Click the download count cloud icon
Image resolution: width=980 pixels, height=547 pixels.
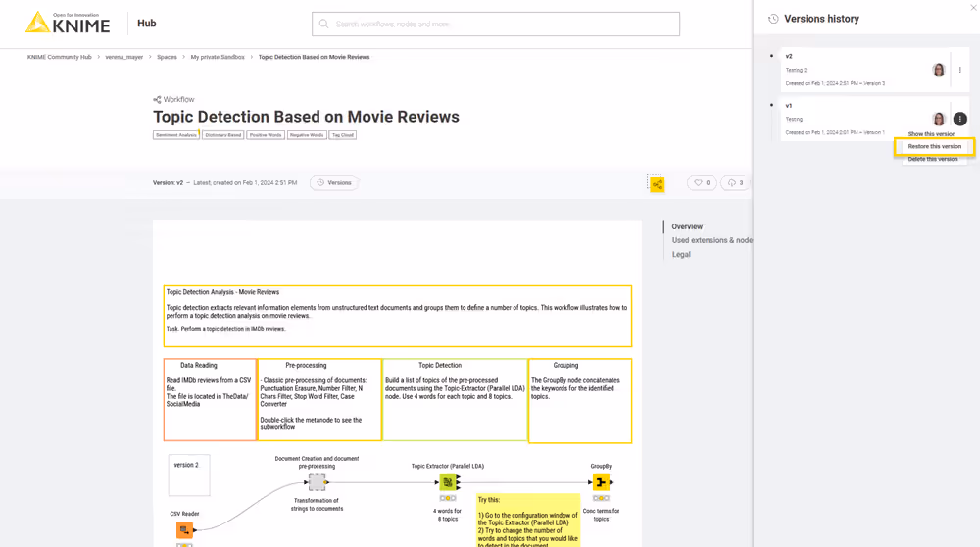click(x=734, y=183)
